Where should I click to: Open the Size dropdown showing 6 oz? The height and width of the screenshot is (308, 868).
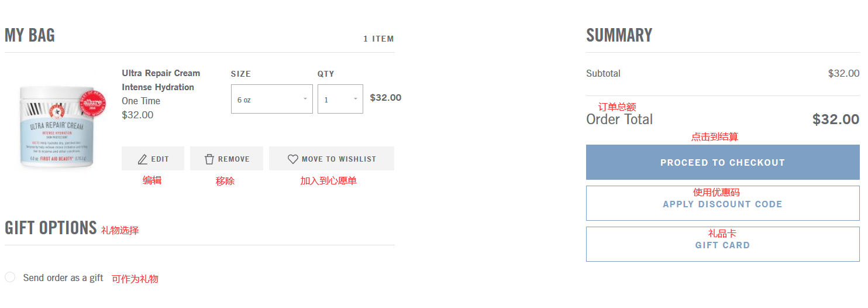pyautogui.click(x=271, y=100)
